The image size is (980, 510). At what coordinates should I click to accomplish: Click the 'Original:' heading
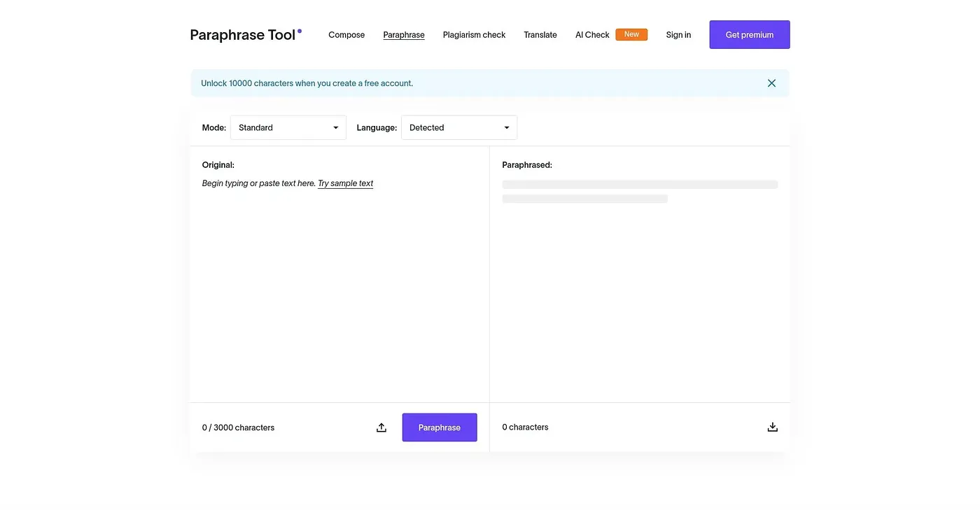pyautogui.click(x=218, y=165)
